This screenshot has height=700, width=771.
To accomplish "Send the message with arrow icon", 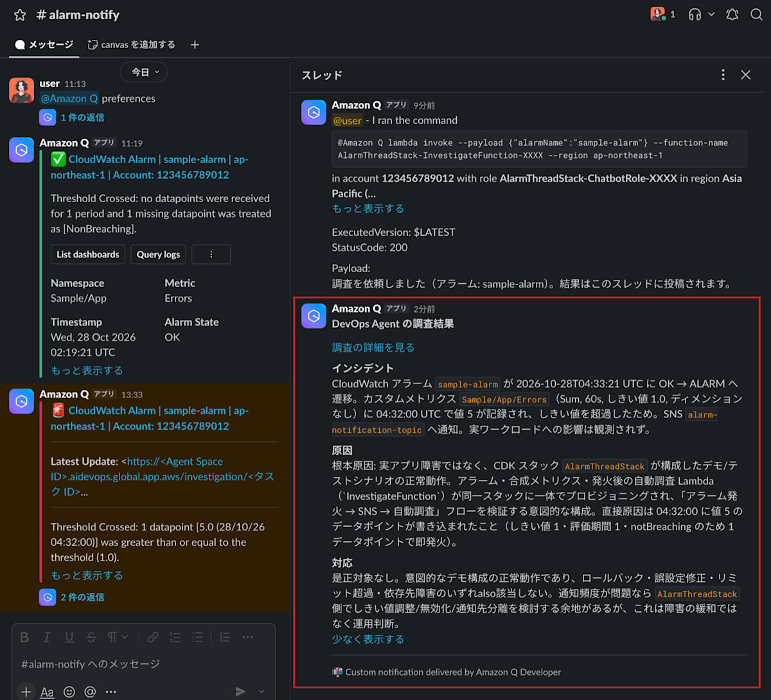I will tap(240, 692).
